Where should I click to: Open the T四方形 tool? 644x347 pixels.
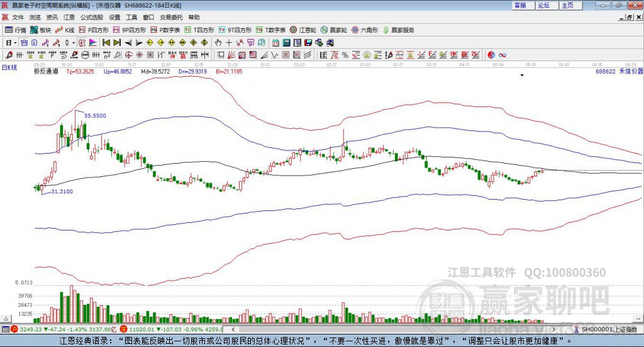point(199,30)
